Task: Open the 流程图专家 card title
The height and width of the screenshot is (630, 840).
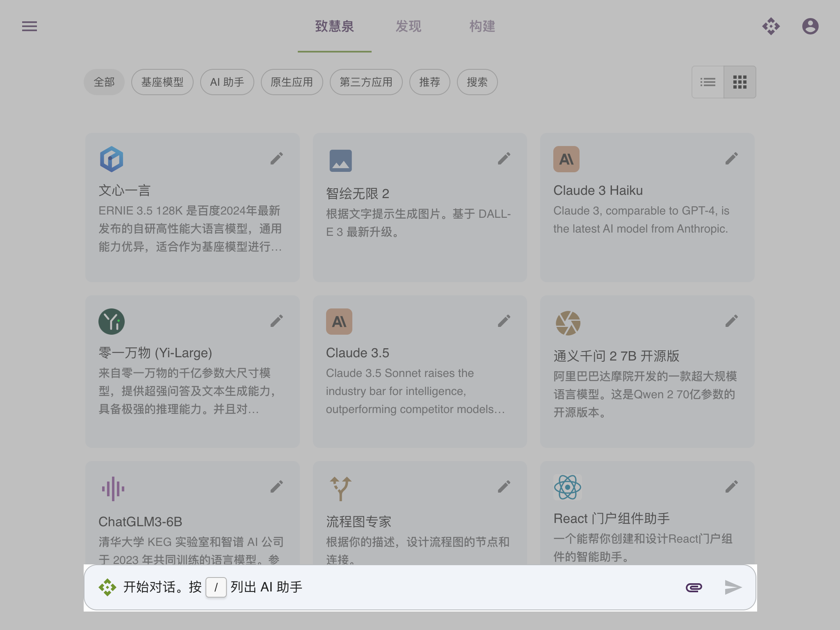Action: click(x=359, y=522)
